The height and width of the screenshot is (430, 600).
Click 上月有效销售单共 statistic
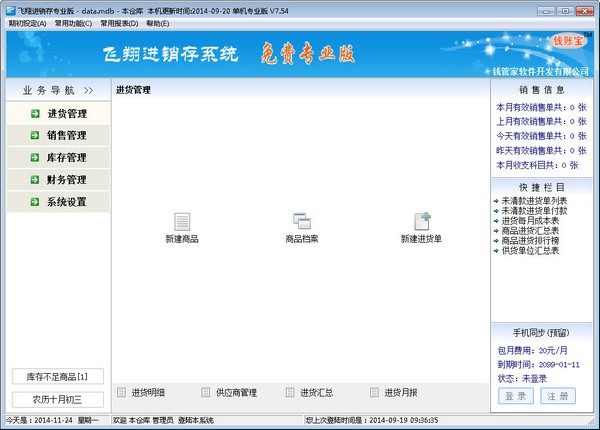coord(541,122)
